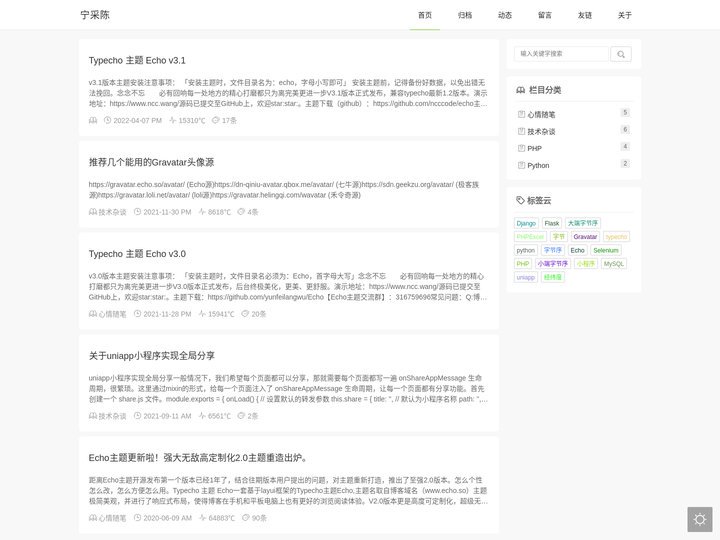Image resolution: width=720 pixels, height=540 pixels.
Task: Toggle dark mode with sun icon button
Action: pyautogui.click(x=700, y=519)
